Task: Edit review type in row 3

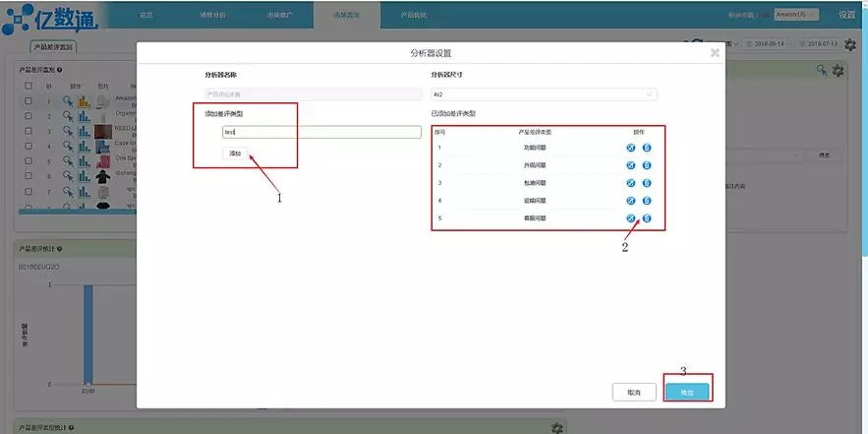Action: pyautogui.click(x=630, y=183)
